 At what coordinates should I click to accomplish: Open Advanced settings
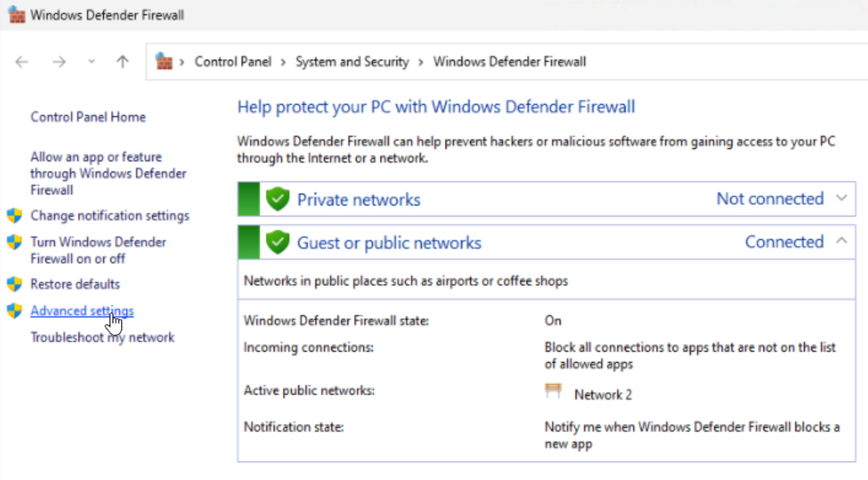coord(82,311)
